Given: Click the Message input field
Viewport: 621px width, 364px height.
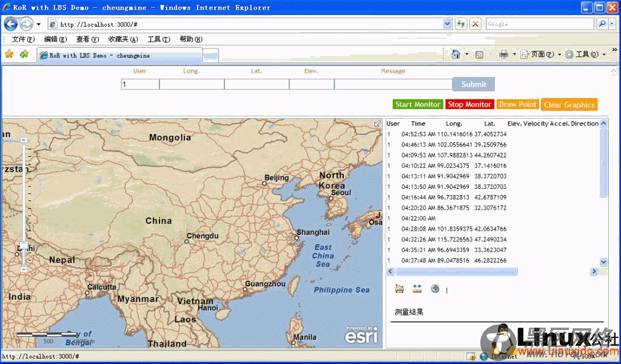Looking at the screenshot, I should coord(393,84).
